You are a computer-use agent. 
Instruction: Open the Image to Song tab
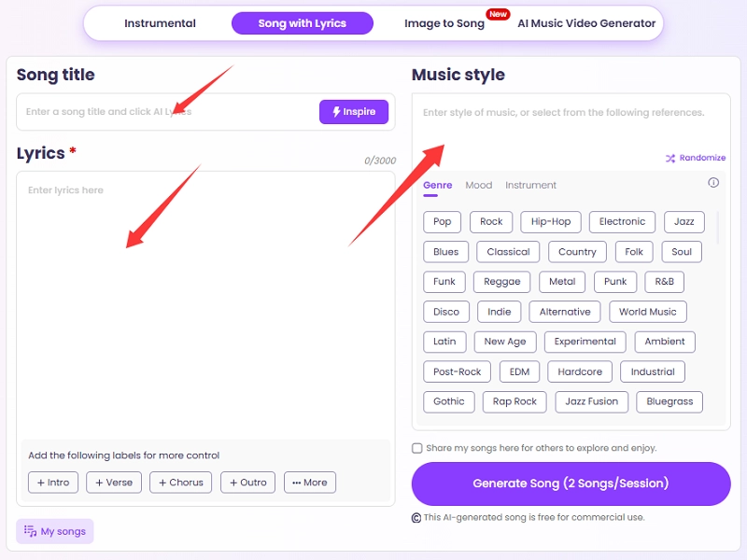(x=444, y=23)
